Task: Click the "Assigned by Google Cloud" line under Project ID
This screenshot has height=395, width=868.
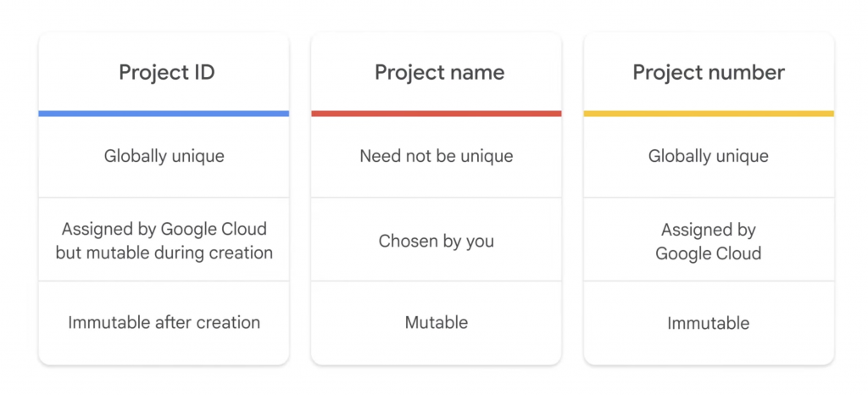Action: pyautogui.click(x=164, y=229)
